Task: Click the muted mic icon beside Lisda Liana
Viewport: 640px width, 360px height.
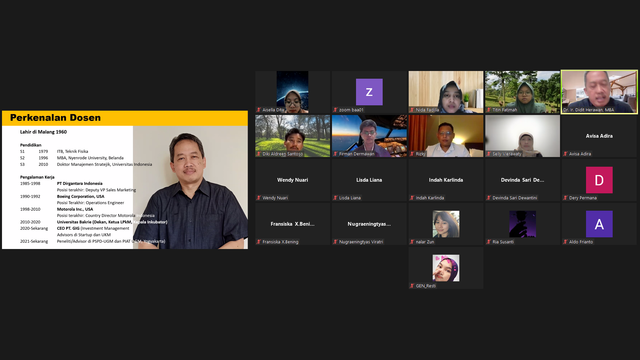Action: click(x=335, y=198)
